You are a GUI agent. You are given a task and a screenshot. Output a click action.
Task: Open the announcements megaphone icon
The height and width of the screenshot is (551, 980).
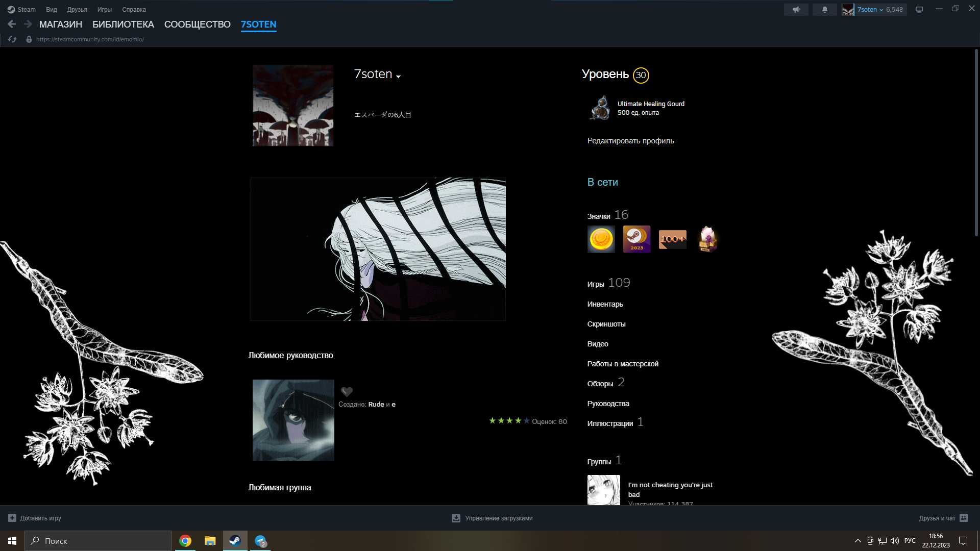point(796,10)
